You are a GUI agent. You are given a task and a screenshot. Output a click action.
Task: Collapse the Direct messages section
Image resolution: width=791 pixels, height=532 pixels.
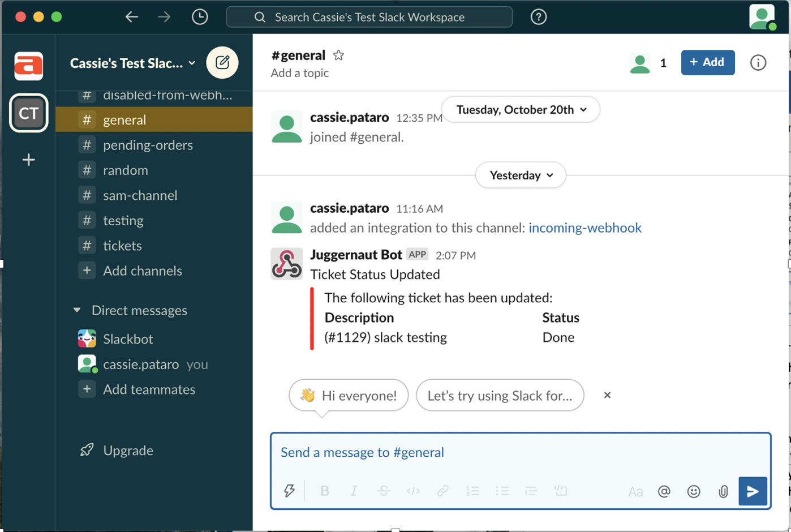pos(77,310)
